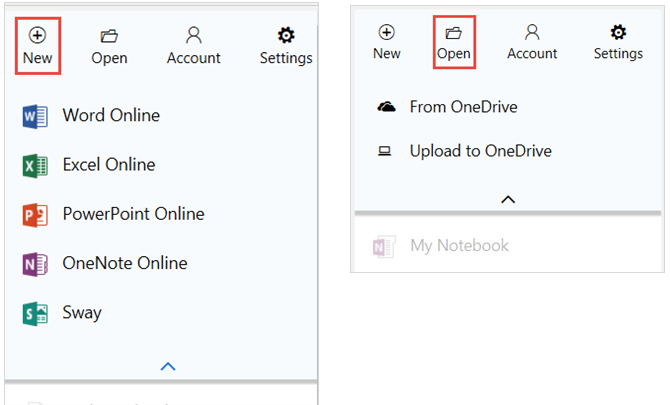Collapse the right panel with black chevron
The image size is (670, 405).
point(508,200)
